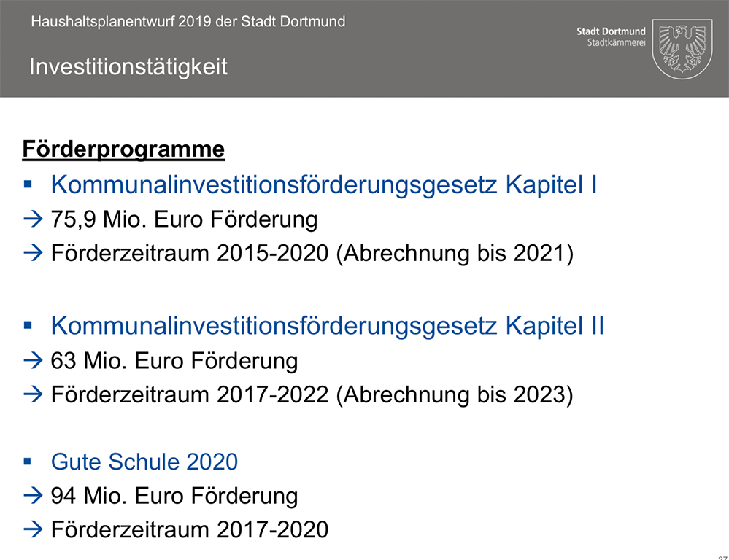Click the square bullet before Kapitel II
Screen dimensions: 729x560
click(28, 325)
